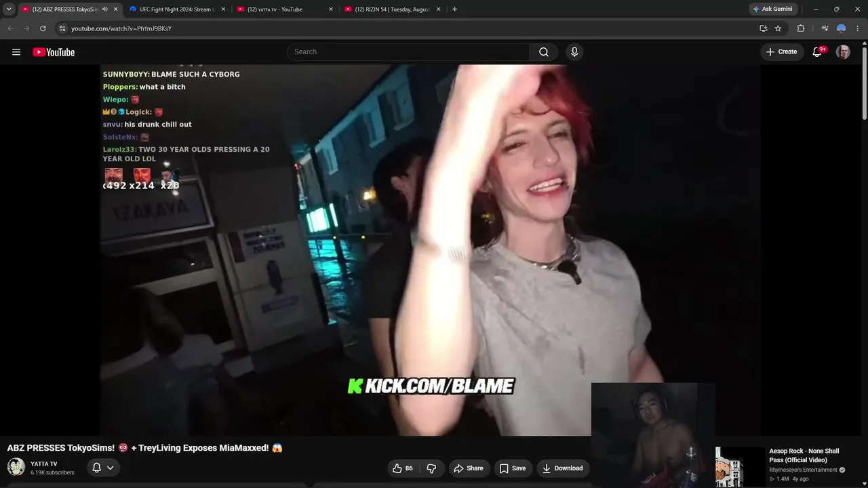Click the Create button
This screenshot has height=488, width=868.
[x=781, y=52]
